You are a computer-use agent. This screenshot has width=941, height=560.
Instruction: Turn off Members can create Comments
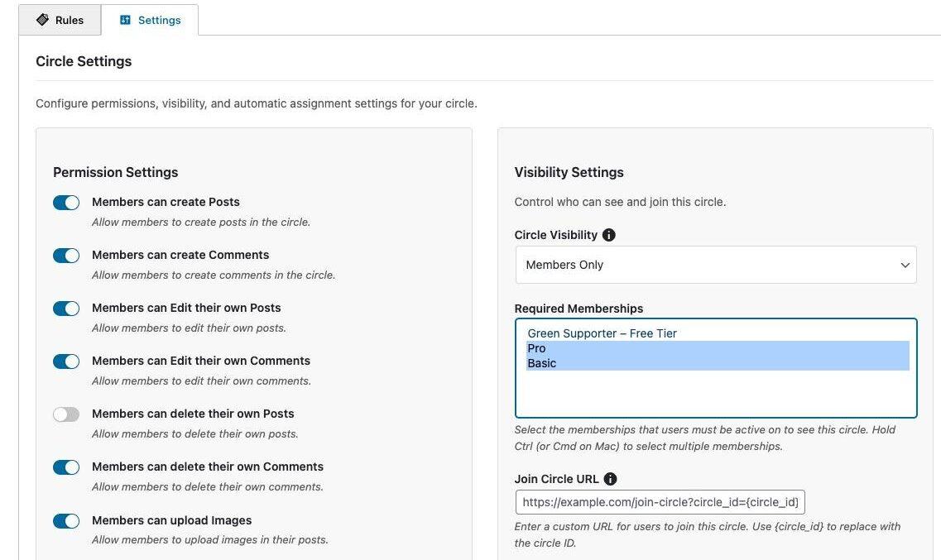point(66,256)
